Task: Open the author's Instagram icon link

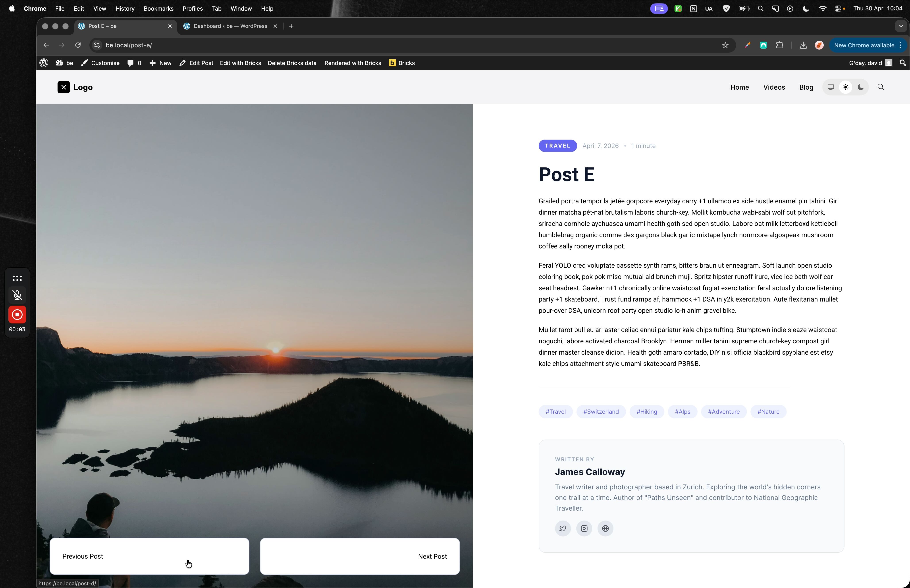Action: 584,528
